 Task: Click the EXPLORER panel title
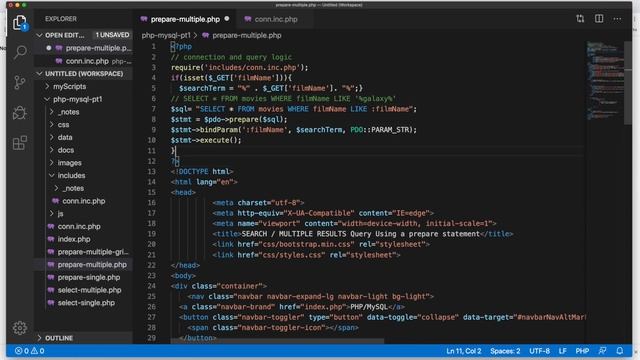point(61,19)
